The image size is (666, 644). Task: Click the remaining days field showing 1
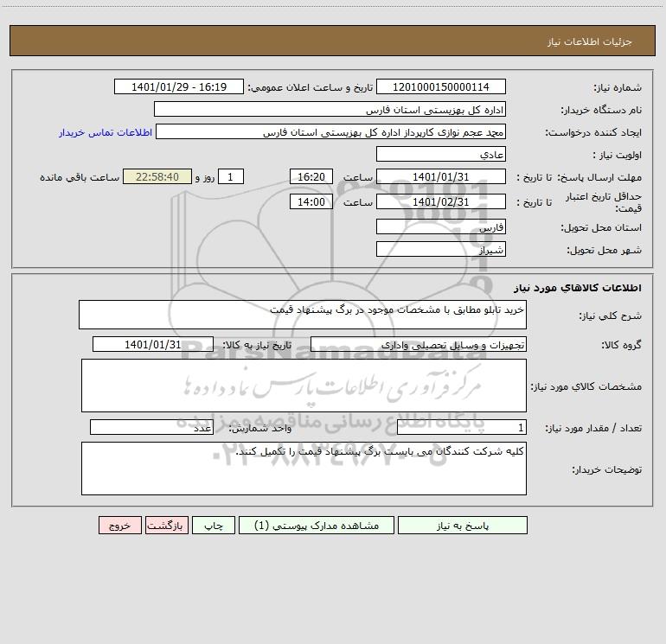pos(231,176)
